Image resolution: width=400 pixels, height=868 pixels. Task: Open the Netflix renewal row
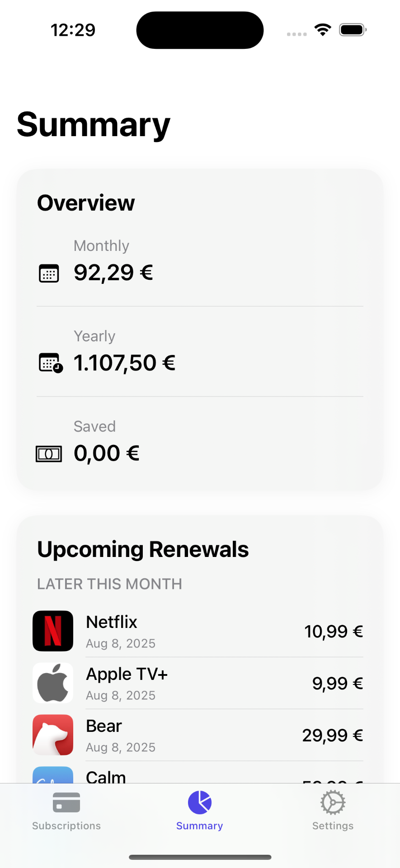tap(199, 631)
